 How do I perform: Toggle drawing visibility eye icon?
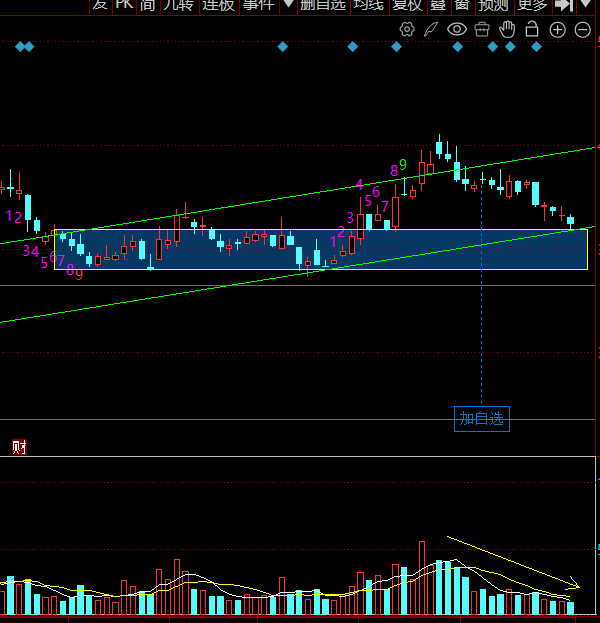(x=457, y=29)
